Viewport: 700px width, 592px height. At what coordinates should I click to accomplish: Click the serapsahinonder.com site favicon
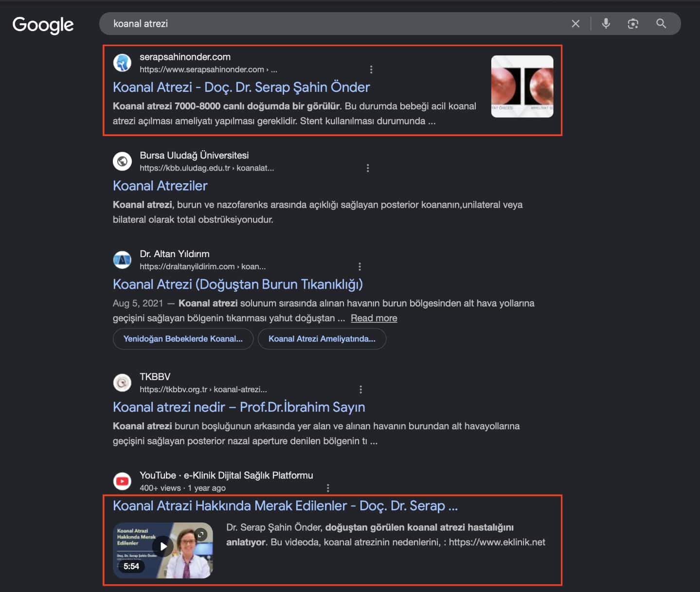pos(122,63)
